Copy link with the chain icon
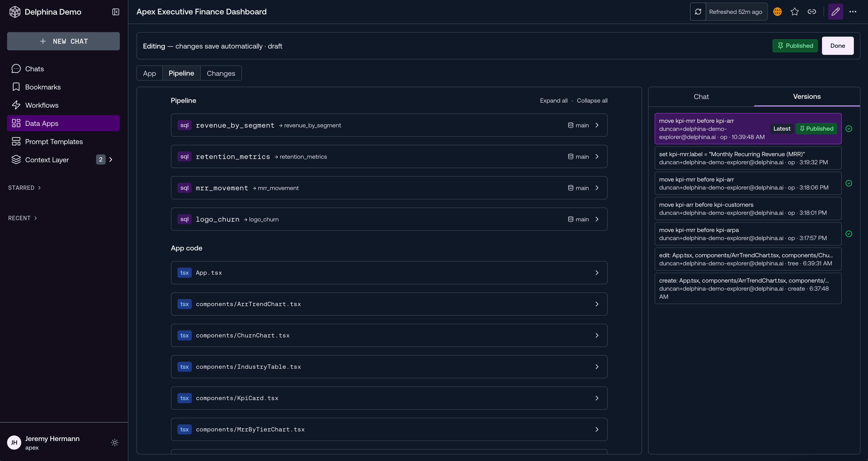 [812, 12]
